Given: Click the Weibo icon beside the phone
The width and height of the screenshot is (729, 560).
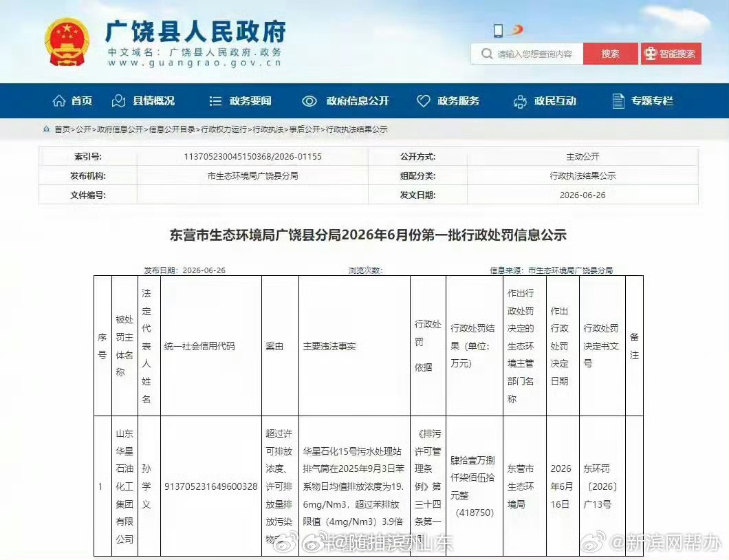Looking at the screenshot, I should tap(516, 30).
